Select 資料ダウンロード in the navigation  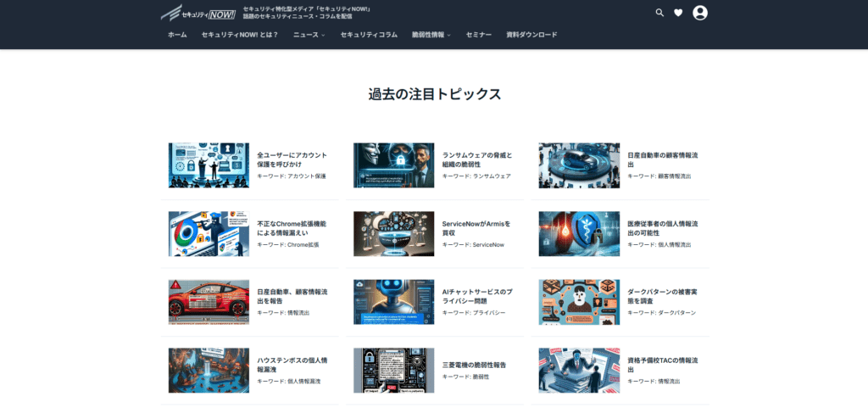click(x=531, y=35)
